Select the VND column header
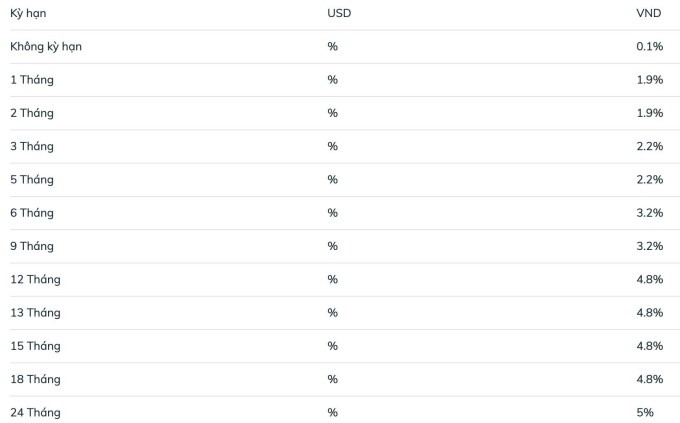Viewport: 680px width, 423px height. click(649, 13)
